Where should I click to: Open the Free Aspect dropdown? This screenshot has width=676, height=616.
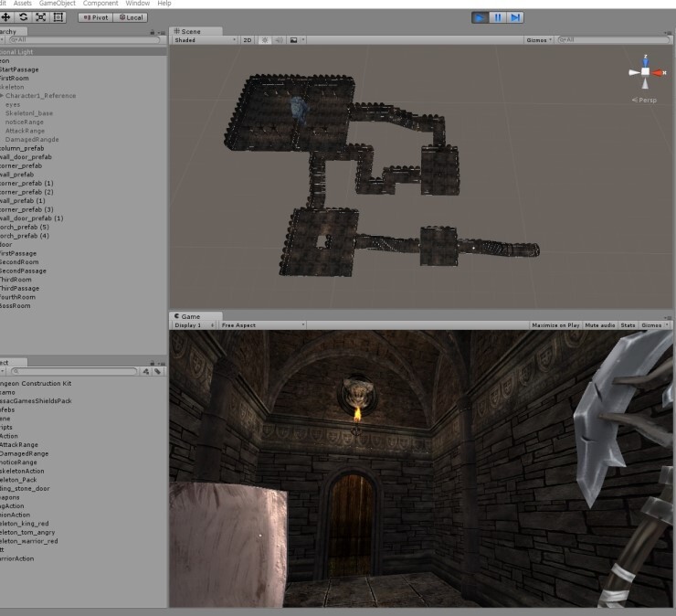[x=262, y=325]
